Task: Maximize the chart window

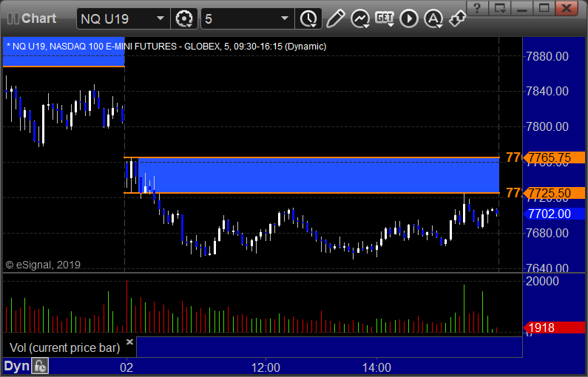Action: pyautogui.click(x=544, y=8)
